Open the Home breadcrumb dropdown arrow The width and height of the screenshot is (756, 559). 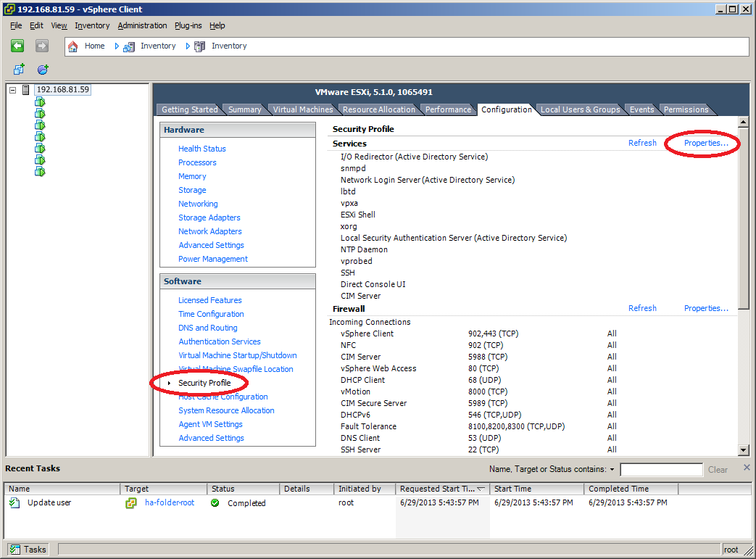pos(116,46)
